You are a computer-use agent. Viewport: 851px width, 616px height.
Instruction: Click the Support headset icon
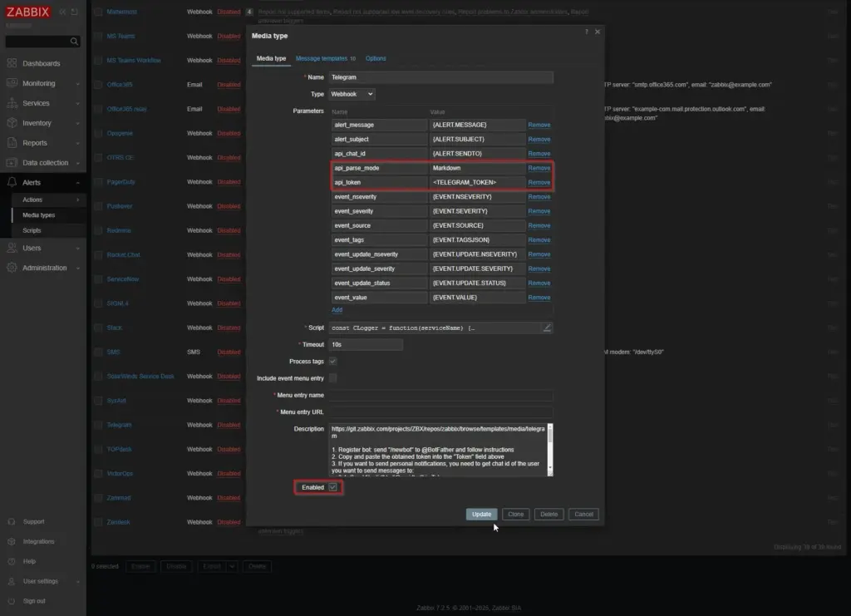(12, 521)
